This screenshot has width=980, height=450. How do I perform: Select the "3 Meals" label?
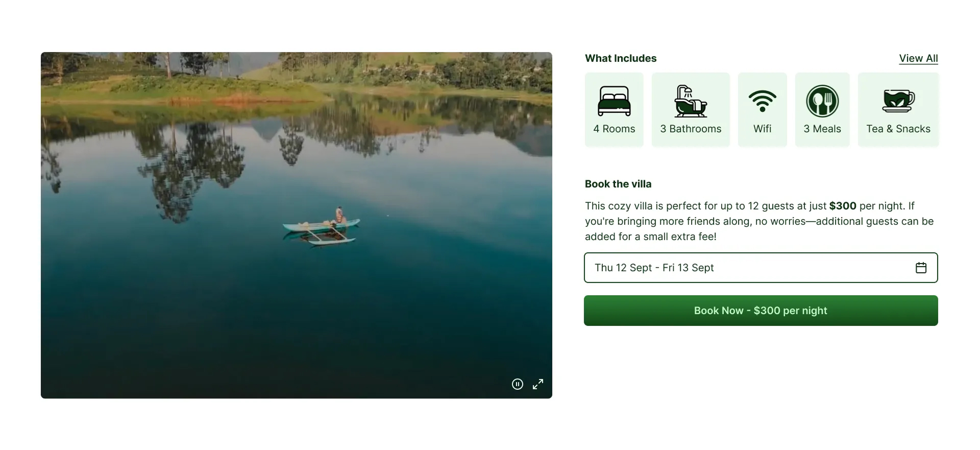tap(822, 129)
